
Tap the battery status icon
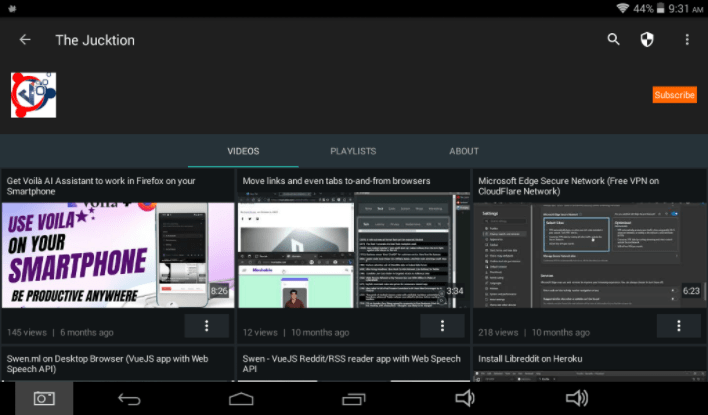coord(660,8)
